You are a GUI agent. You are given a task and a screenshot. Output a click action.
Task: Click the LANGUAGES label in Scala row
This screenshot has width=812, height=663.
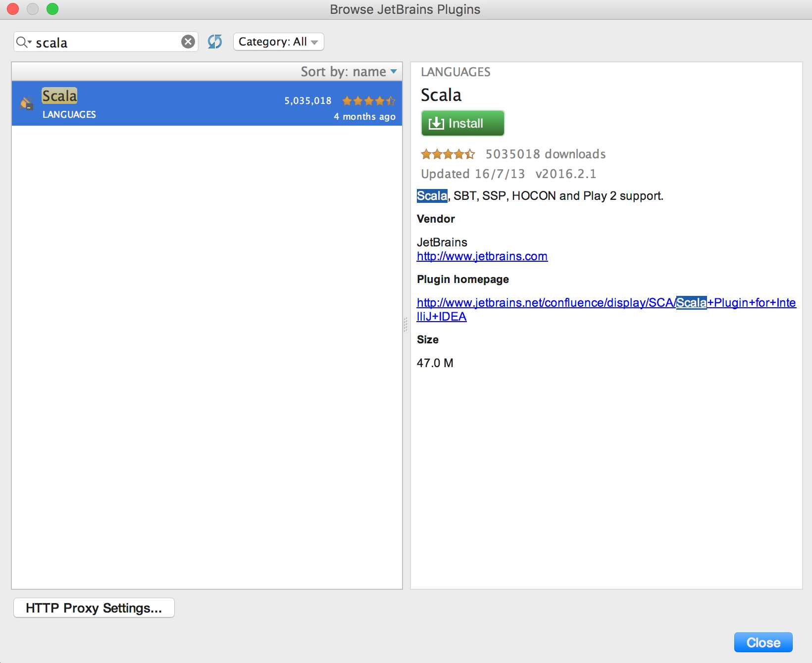69,114
